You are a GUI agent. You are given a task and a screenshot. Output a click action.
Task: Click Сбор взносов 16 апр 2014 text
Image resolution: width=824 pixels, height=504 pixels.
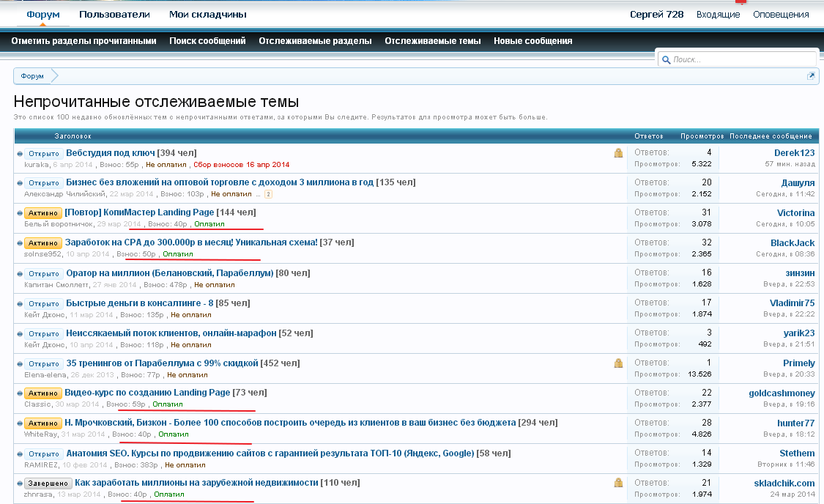click(241, 165)
